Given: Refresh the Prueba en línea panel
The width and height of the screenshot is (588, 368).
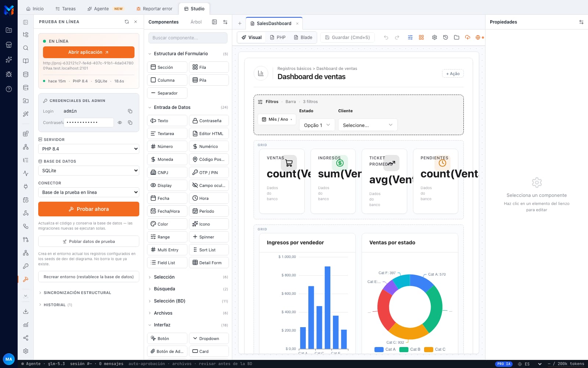Looking at the screenshot, I should (127, 22).
